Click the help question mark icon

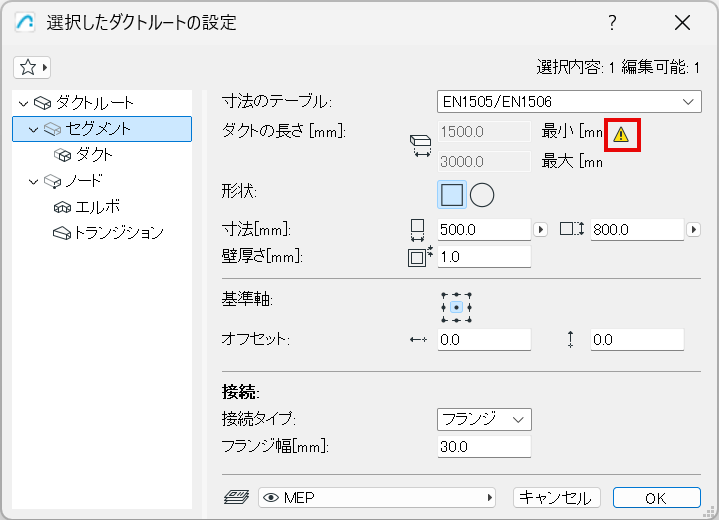(x=612, y=23)
